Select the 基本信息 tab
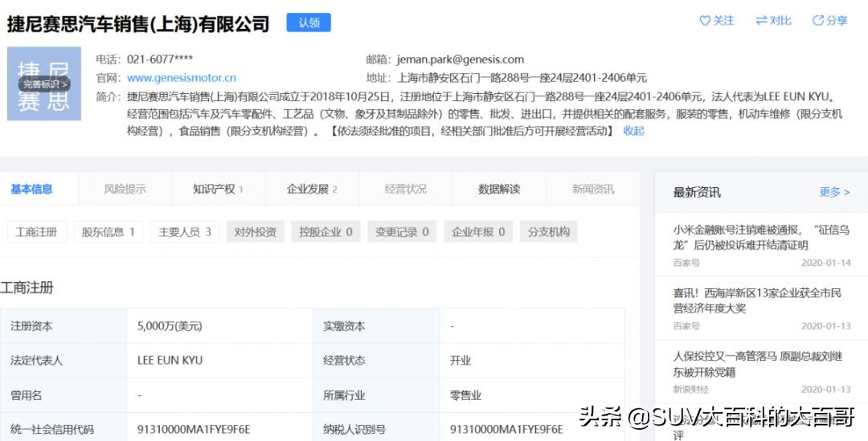 click(31, 190)
